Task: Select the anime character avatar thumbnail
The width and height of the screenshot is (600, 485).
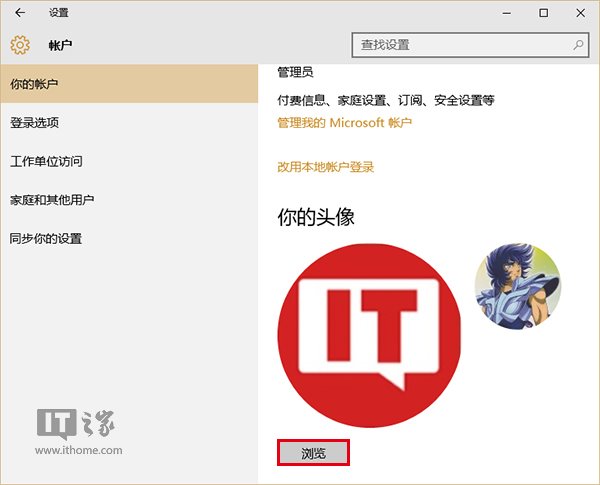Action: pyautogui.click(x=518, y=286)
